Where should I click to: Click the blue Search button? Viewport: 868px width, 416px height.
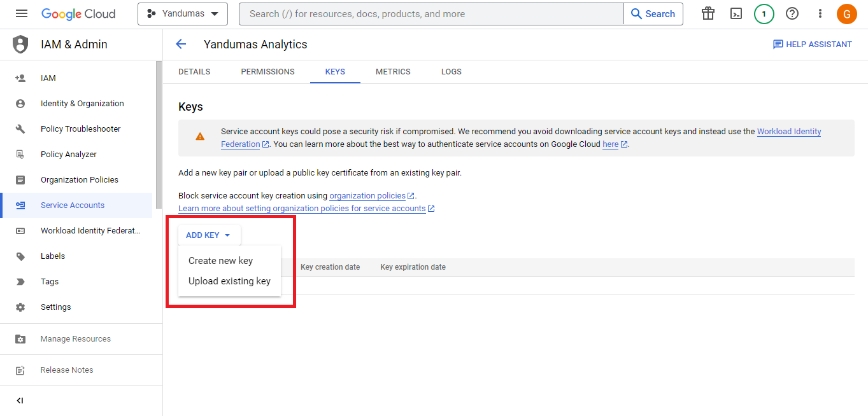pyautogui.click(x=653, y=14)
